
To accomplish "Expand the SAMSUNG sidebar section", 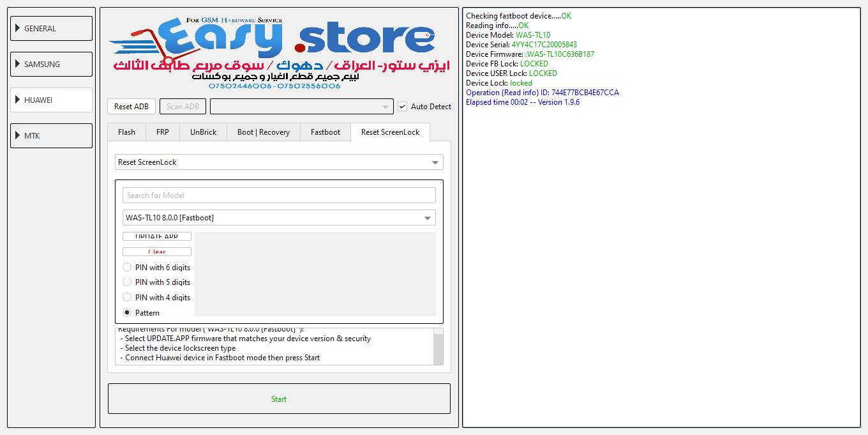I will pyautogui.click(x=51, y=65).
